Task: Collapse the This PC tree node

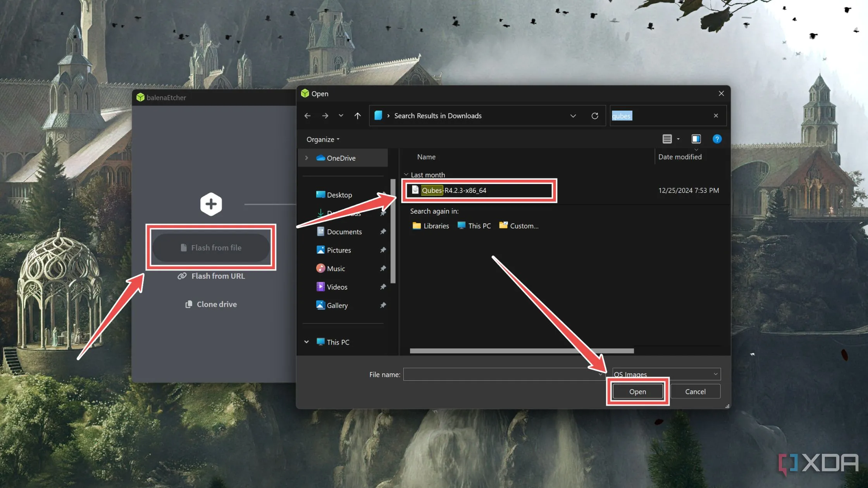Action: 307,342
